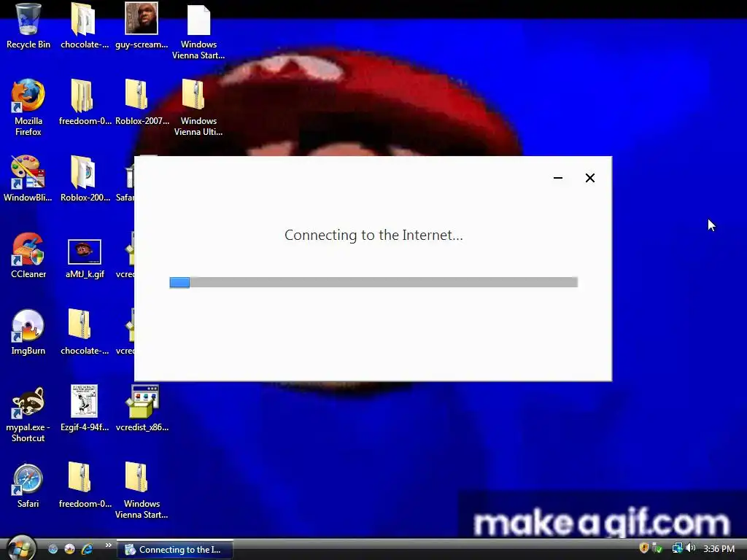Select the Roblox-2007 zipped folder
The image size is (747, 560).
coord(142,102)
